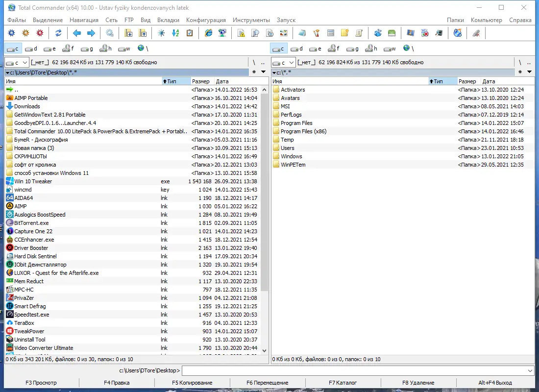Open the Файлы menu
539x392 pixels.
(x=17, y=20)
